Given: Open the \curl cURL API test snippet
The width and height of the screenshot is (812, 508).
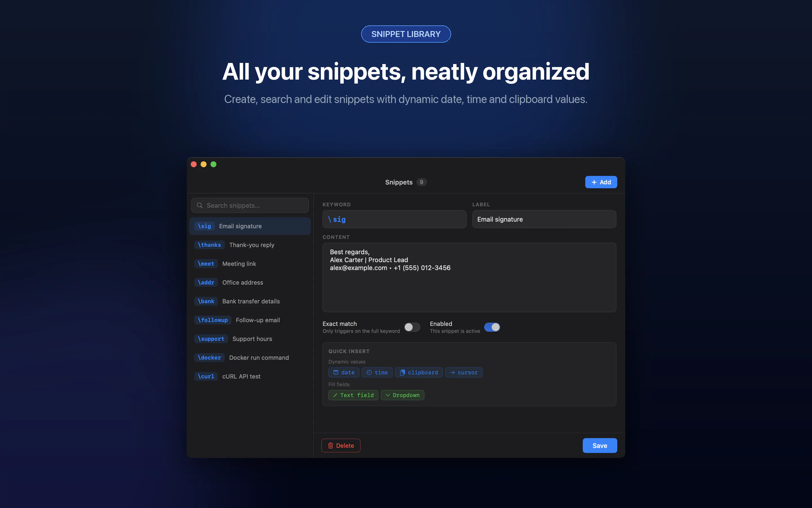Looking at the screenshot, I should tap(250, 377).
